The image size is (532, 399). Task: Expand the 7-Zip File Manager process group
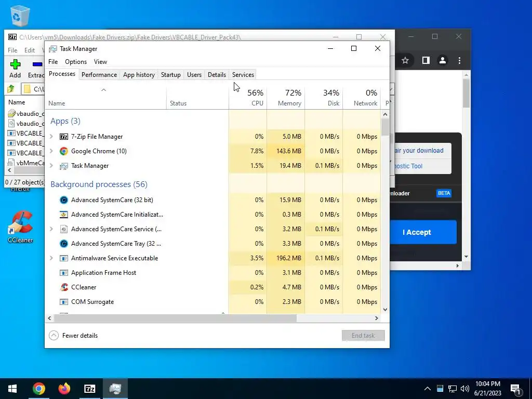tap(51, 137)
